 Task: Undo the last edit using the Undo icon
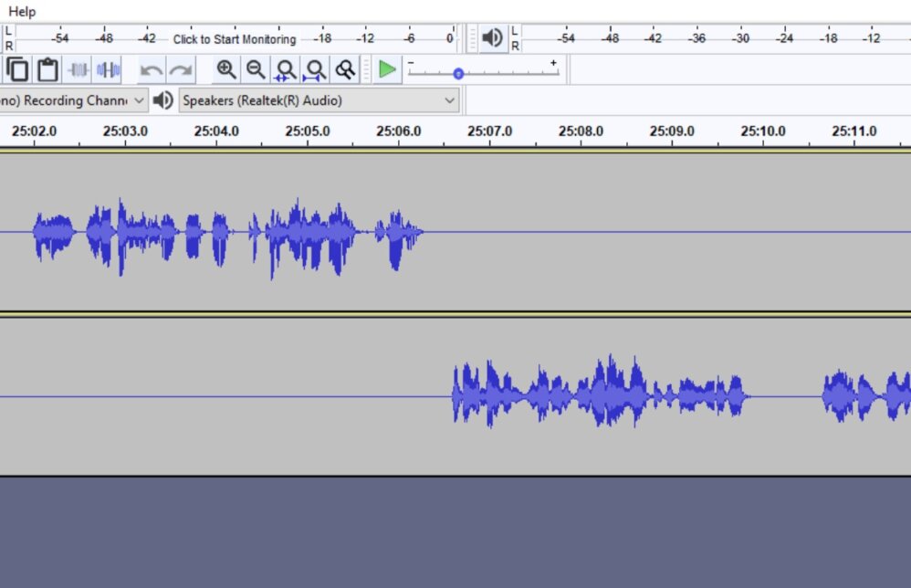[x=152, y=68]
